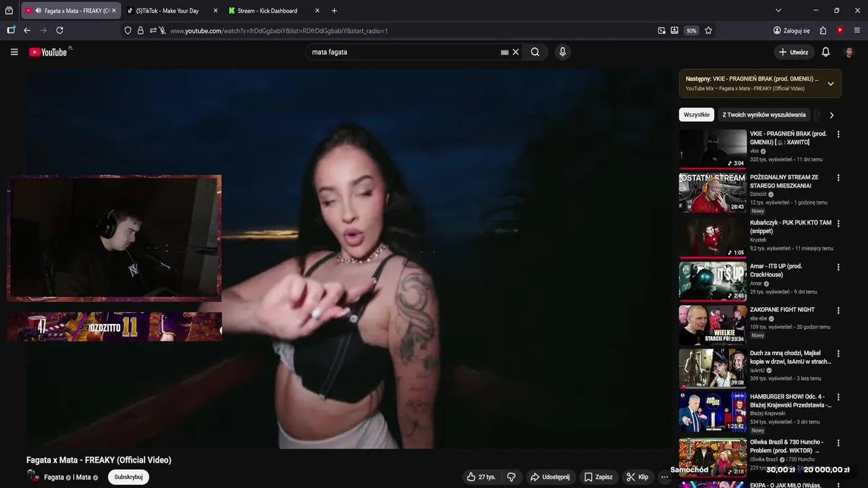Open the YouTube hamburger guide menu
Image resolution: width=868 pixels, height=488 pixels.
(14, 52)
